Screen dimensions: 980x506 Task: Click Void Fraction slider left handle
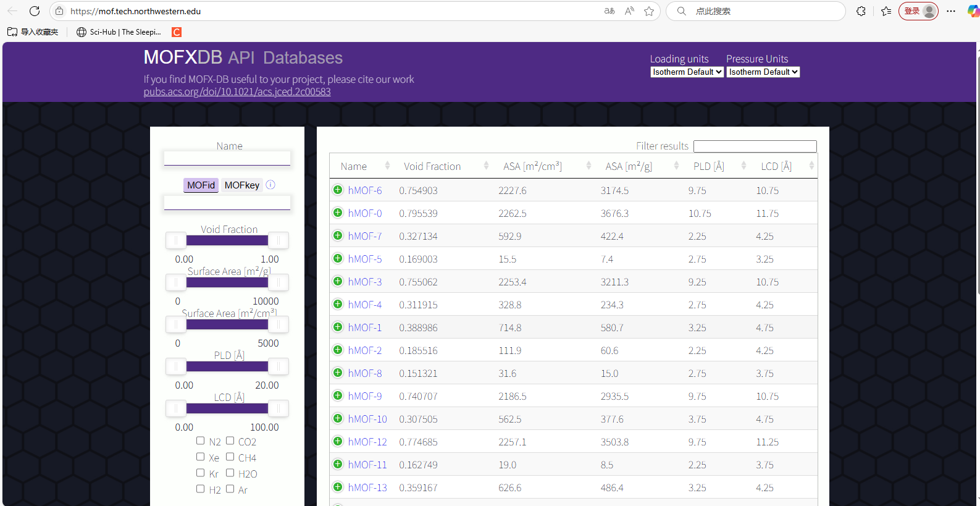[x=176, y=240]
